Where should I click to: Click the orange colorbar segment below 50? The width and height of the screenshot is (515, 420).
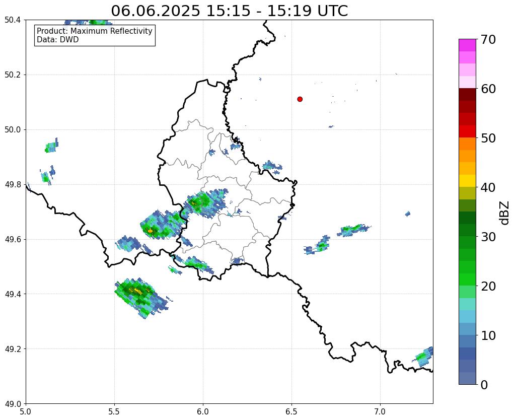coord(467,144)
